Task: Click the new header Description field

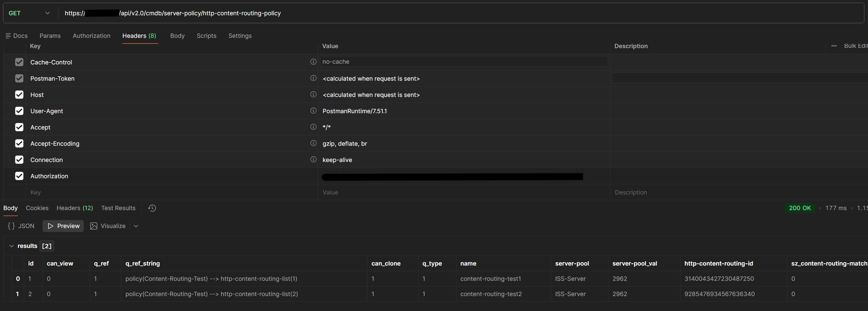Action: tap(739, 193)
